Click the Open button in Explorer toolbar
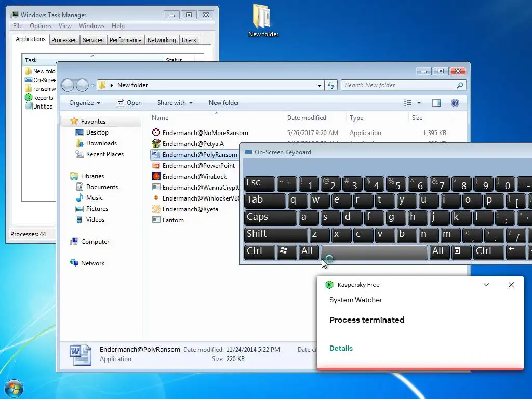The width and height of the screenshot is (532, 399). pos(129,103)
